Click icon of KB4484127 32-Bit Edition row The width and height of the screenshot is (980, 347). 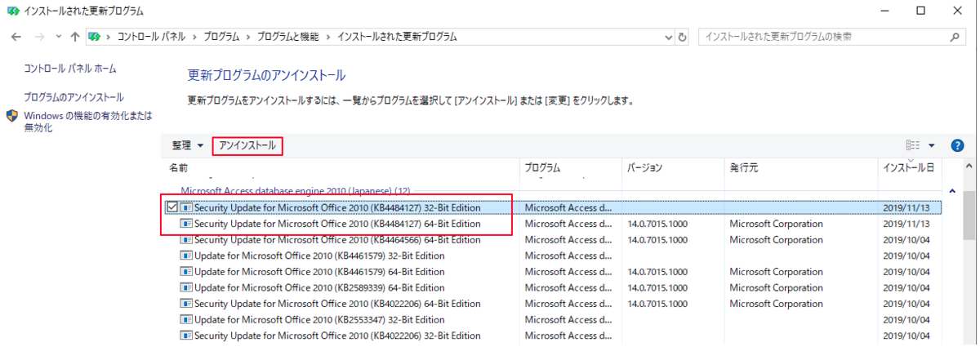point(186,207)
